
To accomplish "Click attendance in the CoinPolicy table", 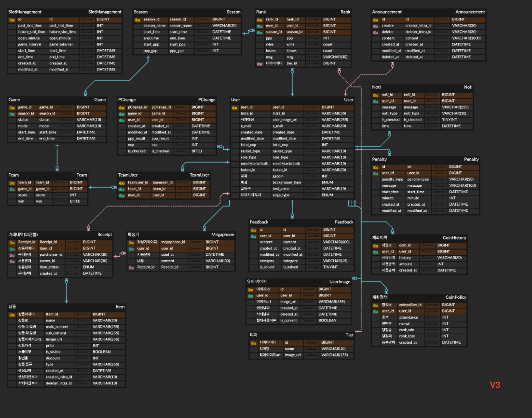I will [x=408, y=317].
